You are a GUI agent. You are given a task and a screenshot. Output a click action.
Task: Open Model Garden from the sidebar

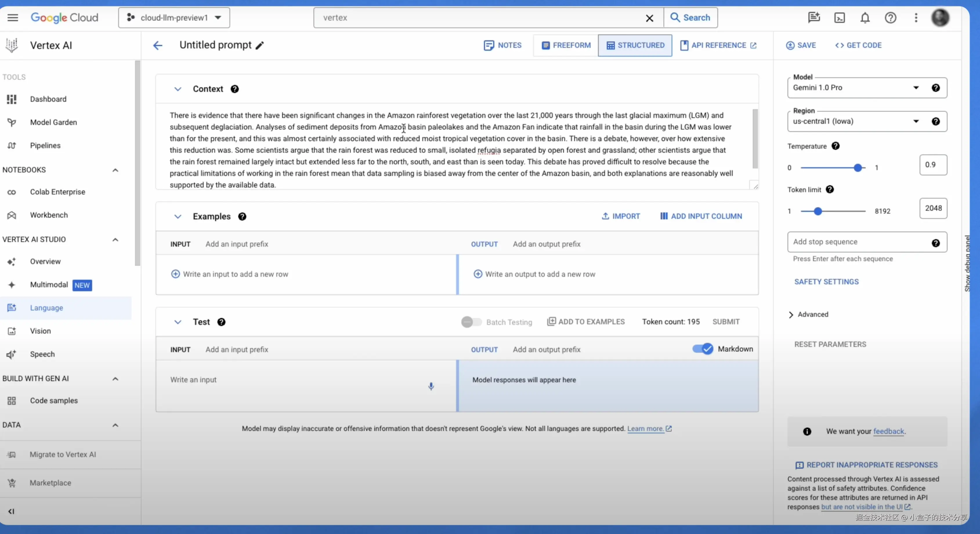point(53,122)
